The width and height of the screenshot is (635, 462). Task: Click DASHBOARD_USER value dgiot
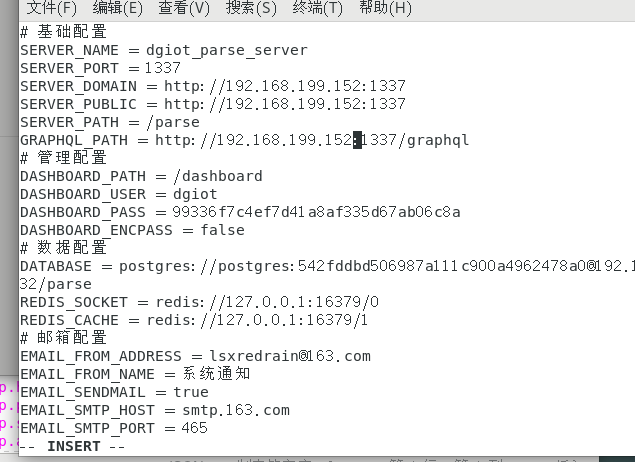click(195, 194)
